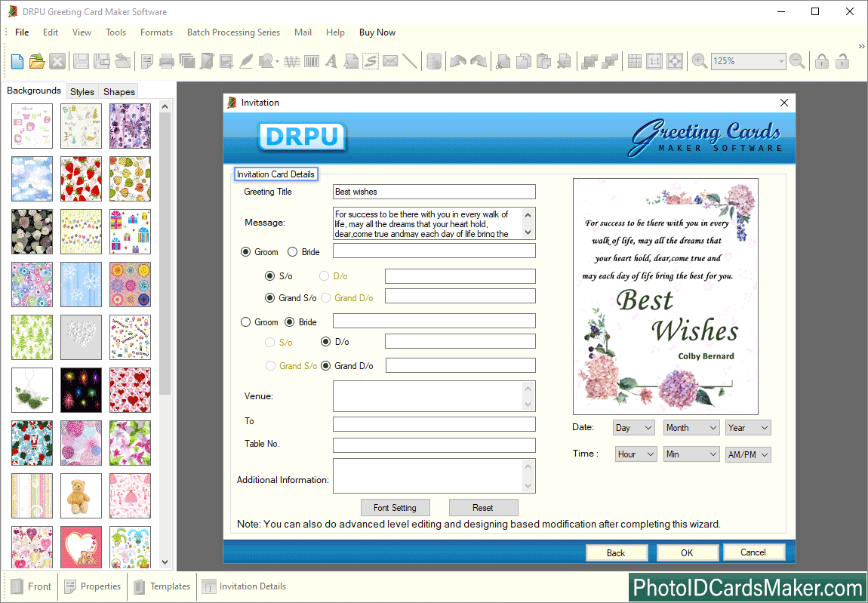Click the envelope mail icon

coord(390,61)
